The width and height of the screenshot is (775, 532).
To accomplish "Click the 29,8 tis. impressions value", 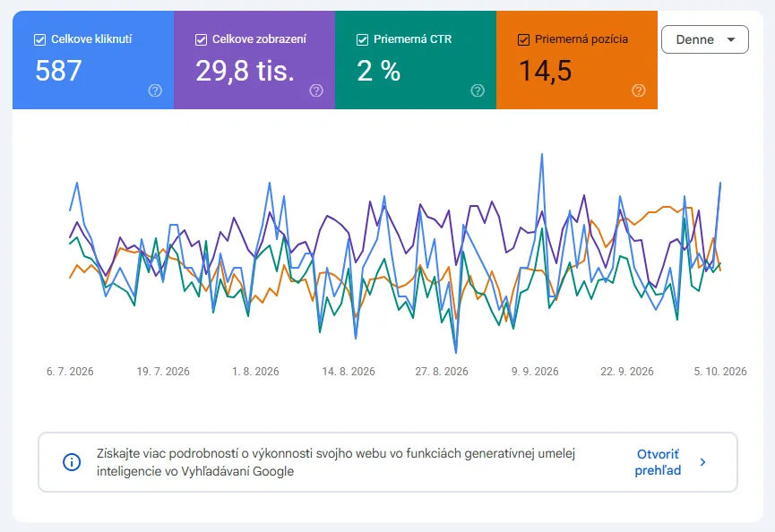I will 245,71.
